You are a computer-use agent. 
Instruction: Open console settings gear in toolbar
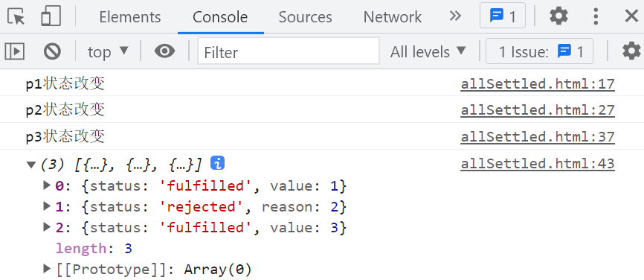[x=631, y=51]
